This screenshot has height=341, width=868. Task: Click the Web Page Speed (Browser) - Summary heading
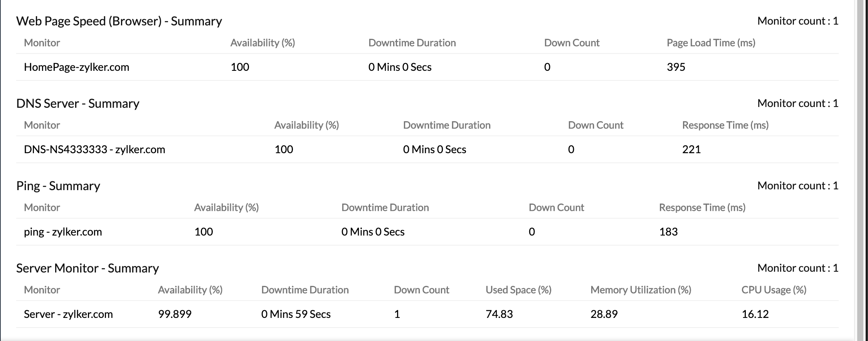pos(119,21)
